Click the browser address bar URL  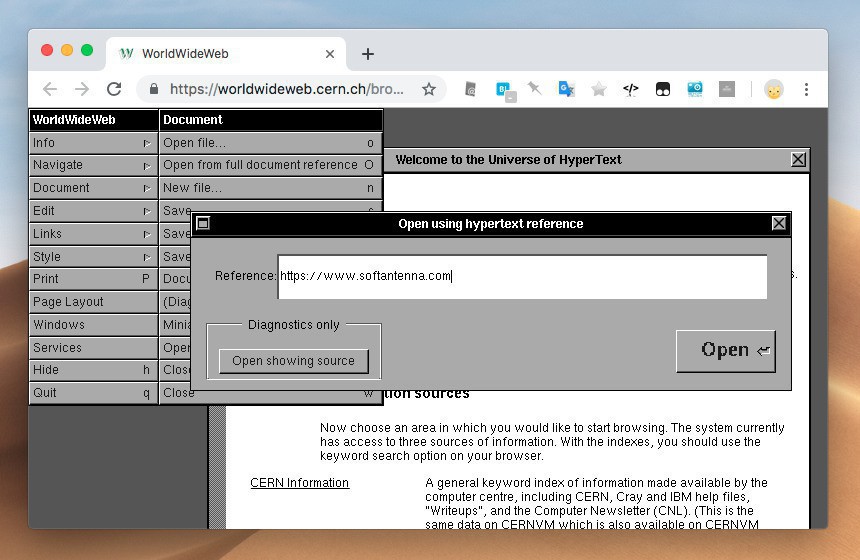click(286, 89)
